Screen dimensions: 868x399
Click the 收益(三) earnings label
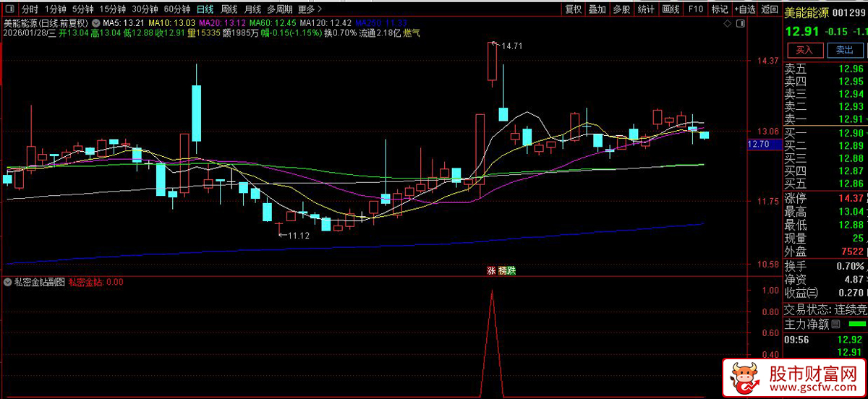[803, 293]
